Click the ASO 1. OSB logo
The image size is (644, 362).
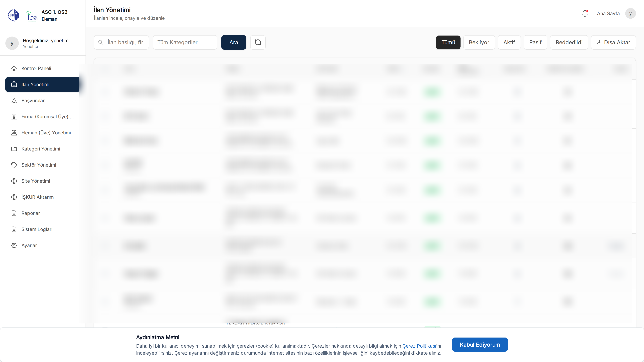[x=22, y=15]
